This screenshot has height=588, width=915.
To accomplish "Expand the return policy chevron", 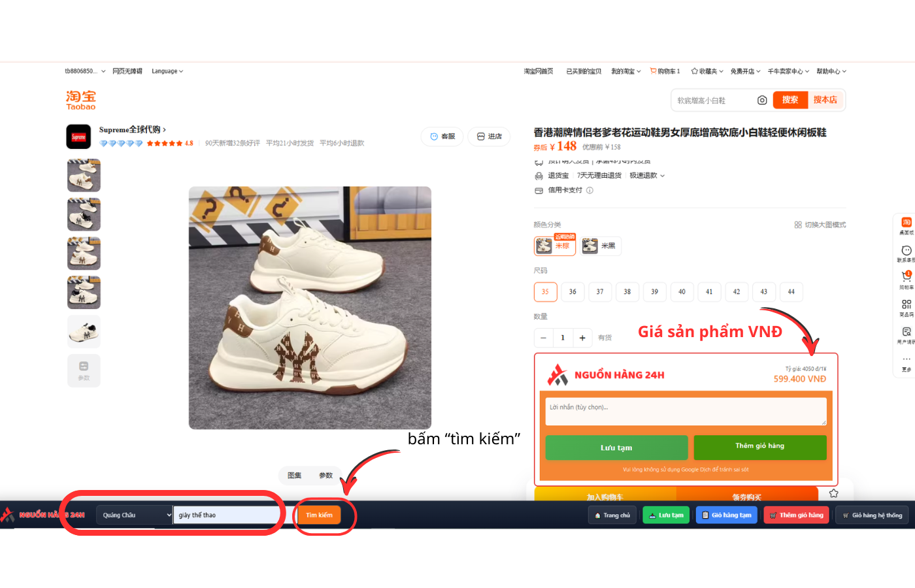I will (x=662, y=176).
